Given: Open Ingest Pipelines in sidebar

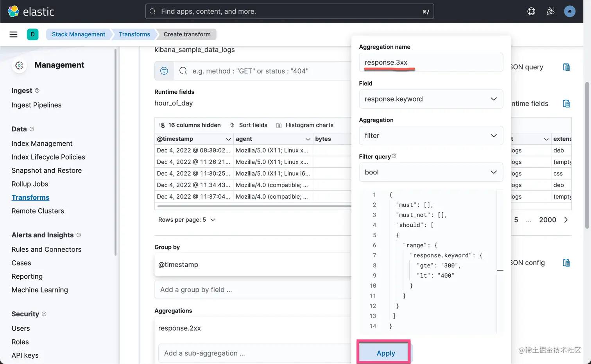Looking at the screenshot, I should tap(36, 105).
